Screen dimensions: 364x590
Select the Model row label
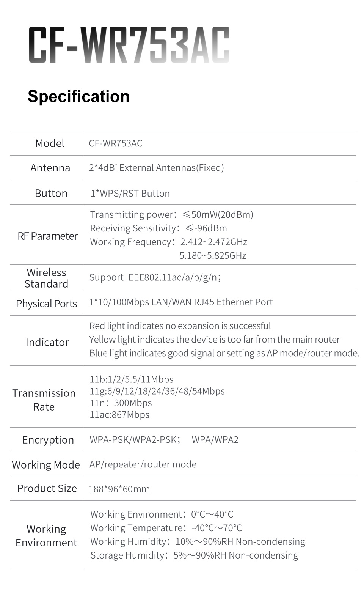pyautogui.click(x=50, y=143)
